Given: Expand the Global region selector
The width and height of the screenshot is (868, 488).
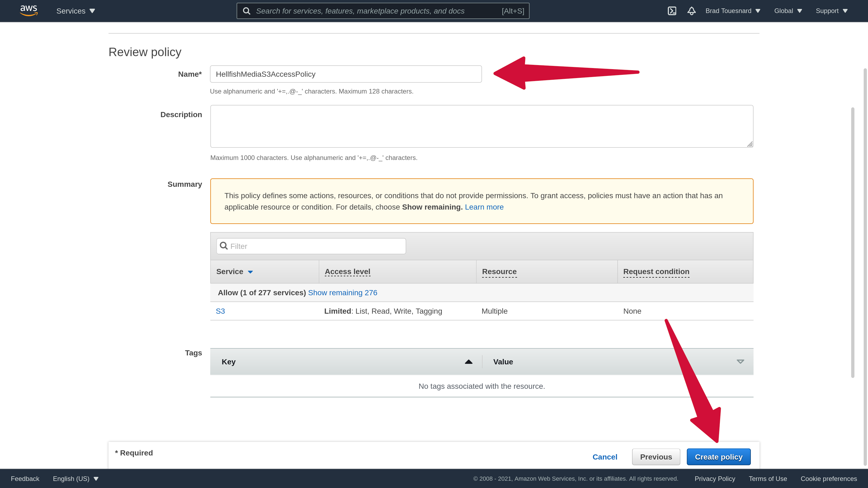Looking at the screenshot, I should pos(788,11).
